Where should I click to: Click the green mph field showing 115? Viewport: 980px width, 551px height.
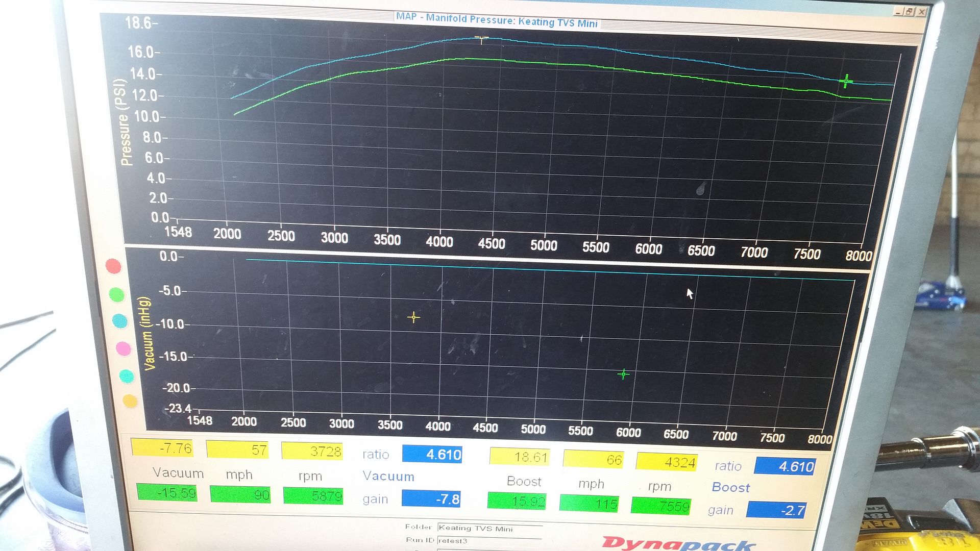click(589, 504)
